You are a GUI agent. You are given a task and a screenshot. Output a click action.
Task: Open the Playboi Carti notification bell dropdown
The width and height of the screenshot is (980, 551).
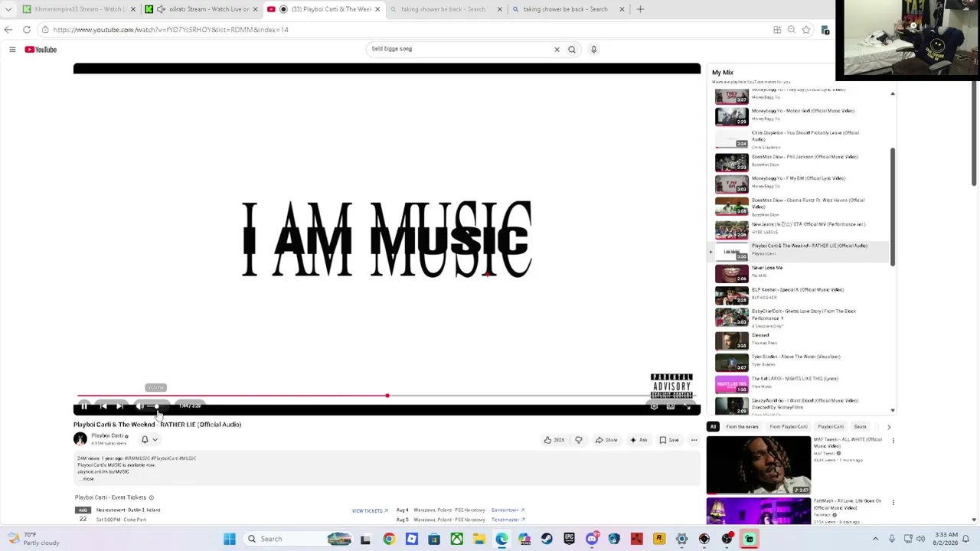coord(149,439)
